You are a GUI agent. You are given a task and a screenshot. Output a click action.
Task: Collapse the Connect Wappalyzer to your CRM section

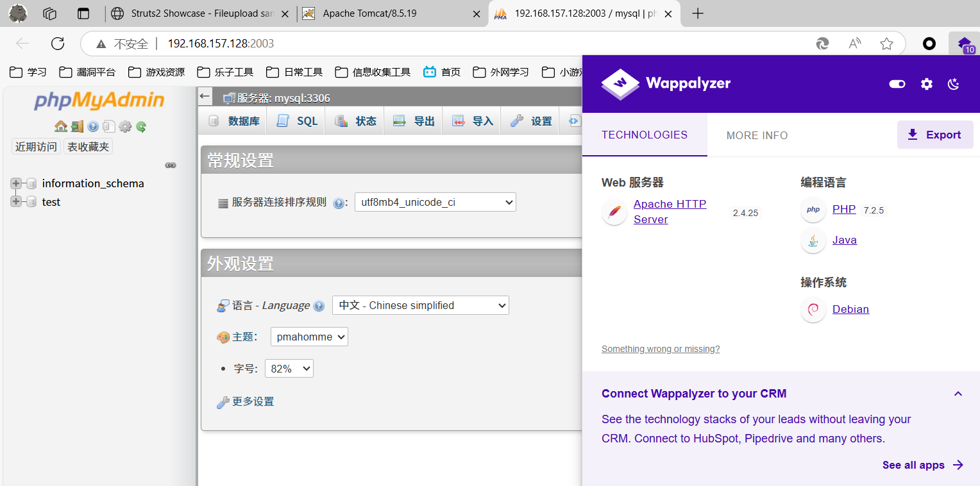958,394
